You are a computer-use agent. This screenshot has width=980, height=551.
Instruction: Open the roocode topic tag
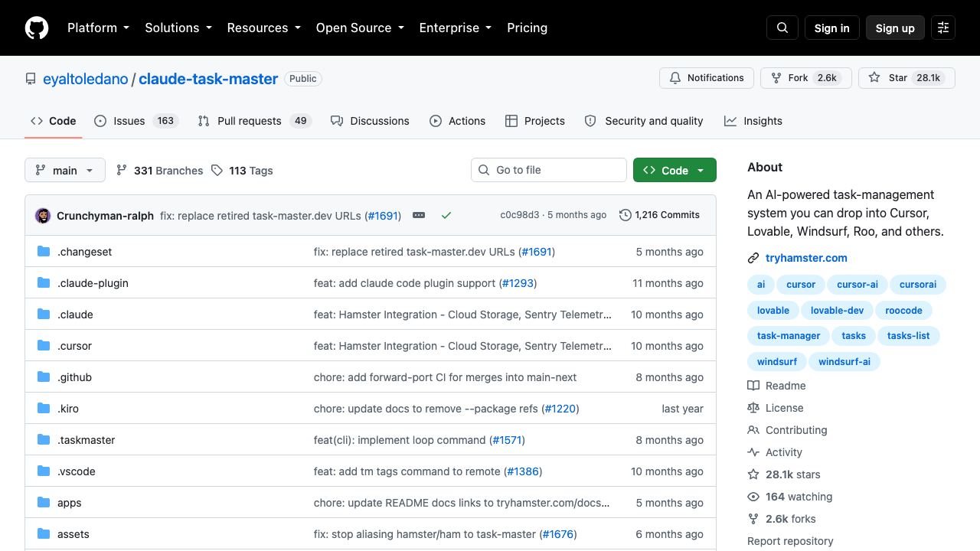tap(903, 311)
